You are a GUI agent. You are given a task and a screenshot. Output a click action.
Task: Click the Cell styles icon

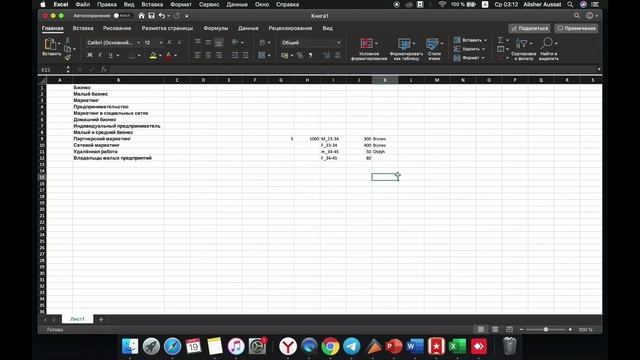click(x=432, y=43)
